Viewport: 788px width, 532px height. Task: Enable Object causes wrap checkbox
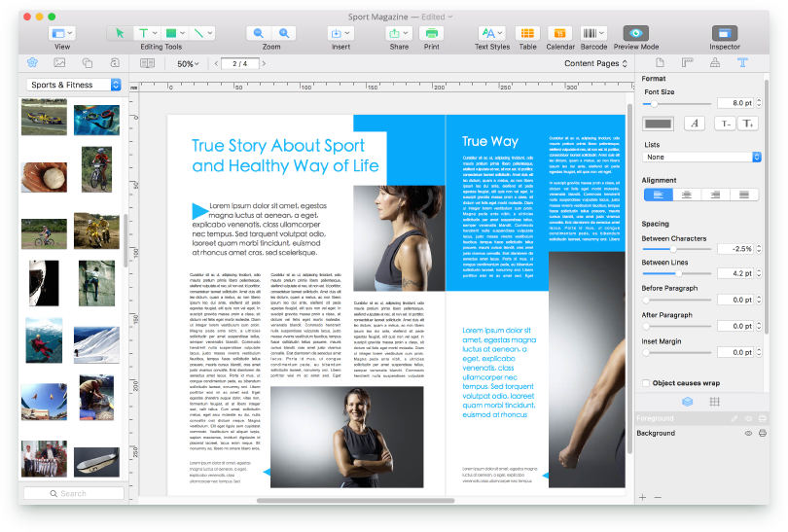point(647,383)
